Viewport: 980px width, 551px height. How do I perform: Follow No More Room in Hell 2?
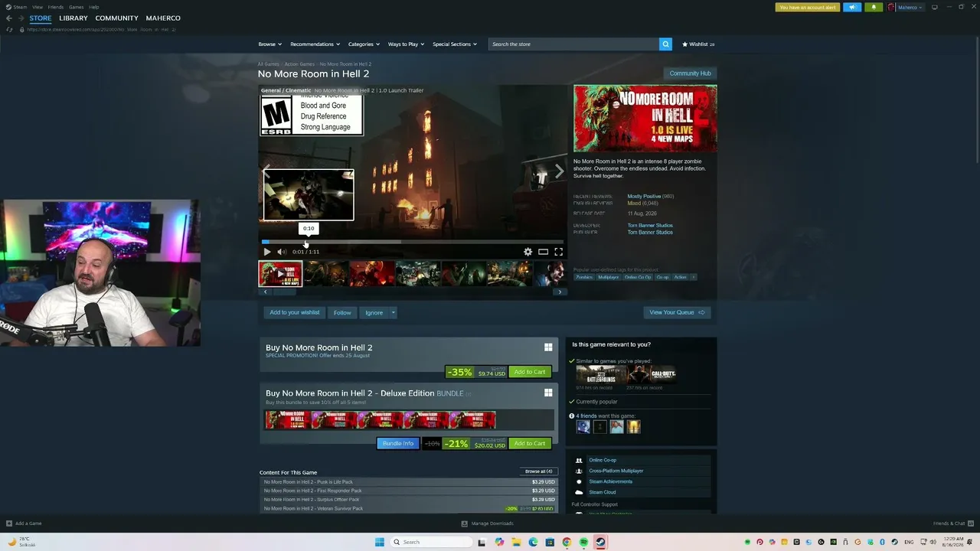[342, 313]
